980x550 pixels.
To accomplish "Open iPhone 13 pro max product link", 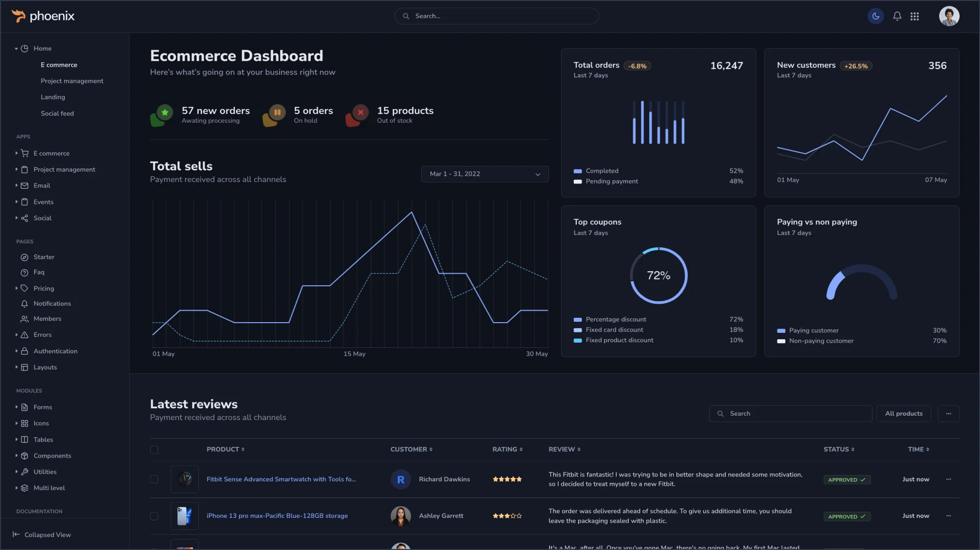I will (277, 516).
